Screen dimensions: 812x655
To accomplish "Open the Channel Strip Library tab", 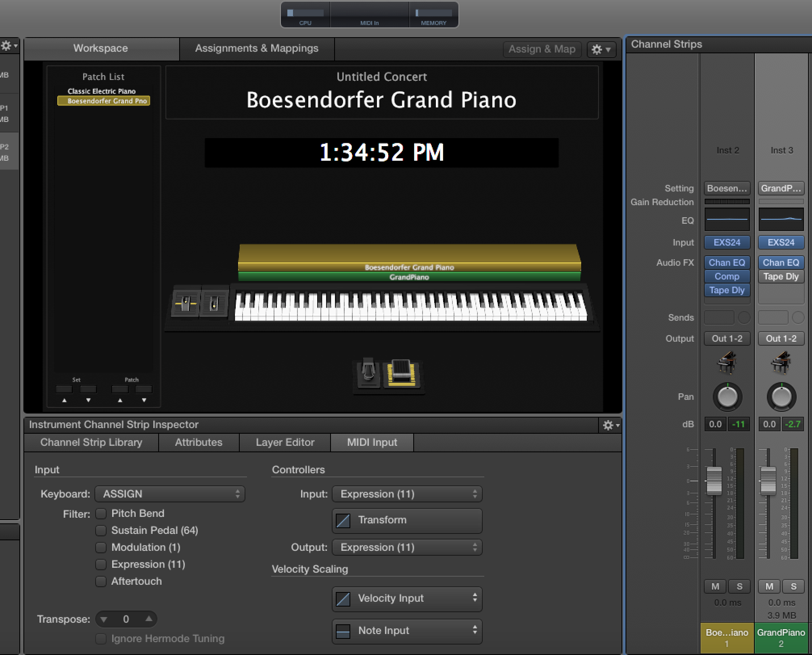I will click(x=91, y=442).
